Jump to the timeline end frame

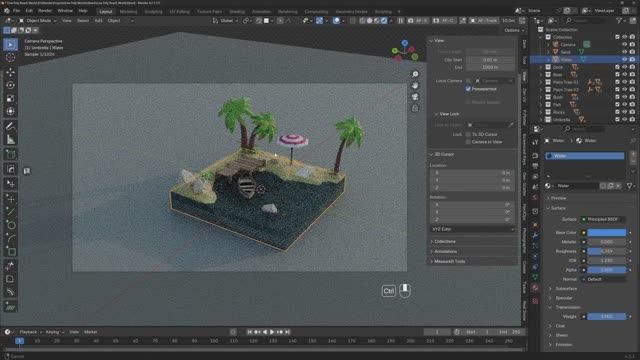click(x=287, y=332)
